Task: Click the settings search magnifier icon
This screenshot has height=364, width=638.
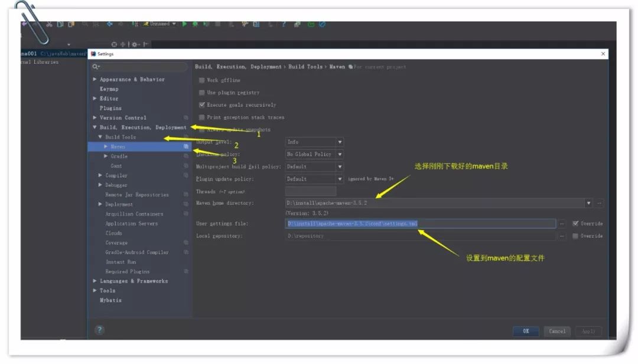Action: click(x=95, y=67)
